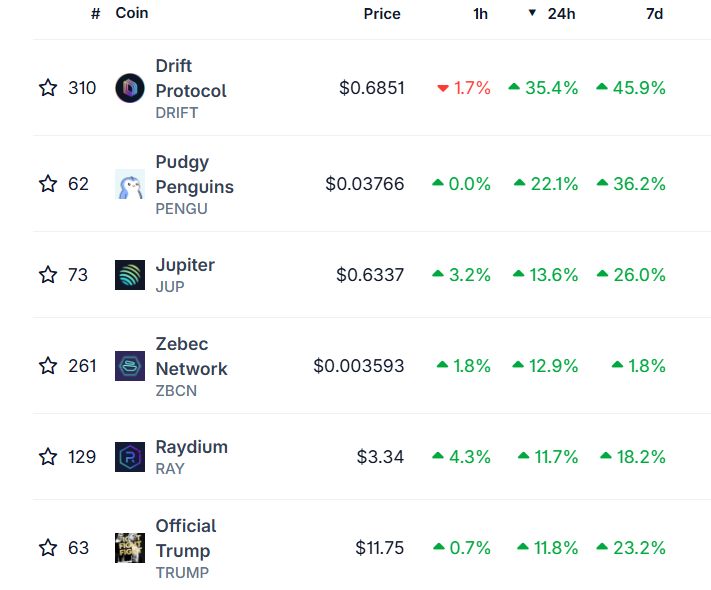Click the Raydium coin logo
Image resolution: width=711 pixels, height=590 pixels.
tap(130, 457)
